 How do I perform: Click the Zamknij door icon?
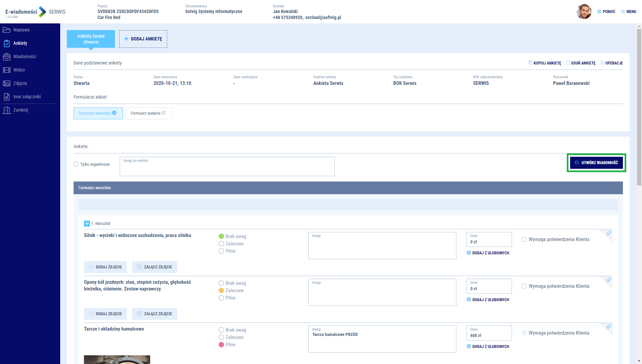tap(7, 110)
